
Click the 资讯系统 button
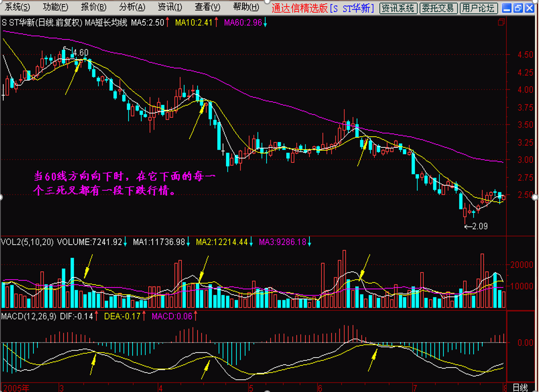pyautogui.click(x=398, y=8)
